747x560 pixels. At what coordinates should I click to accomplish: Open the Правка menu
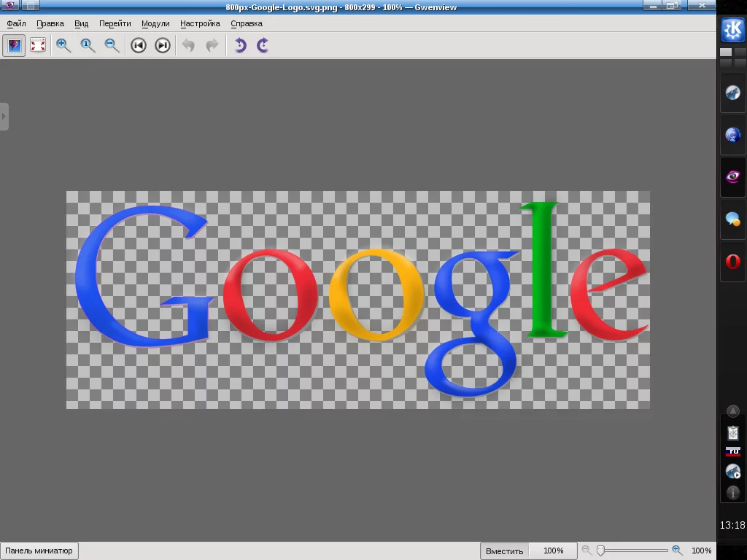[x=50, y=23]
